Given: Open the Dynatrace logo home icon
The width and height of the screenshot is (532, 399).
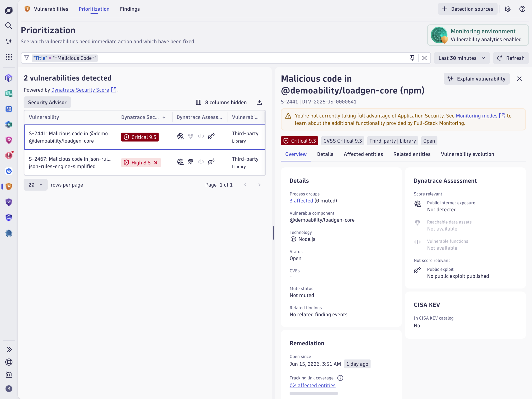Looking at the screenshot, I should click(x=9, y=10).
